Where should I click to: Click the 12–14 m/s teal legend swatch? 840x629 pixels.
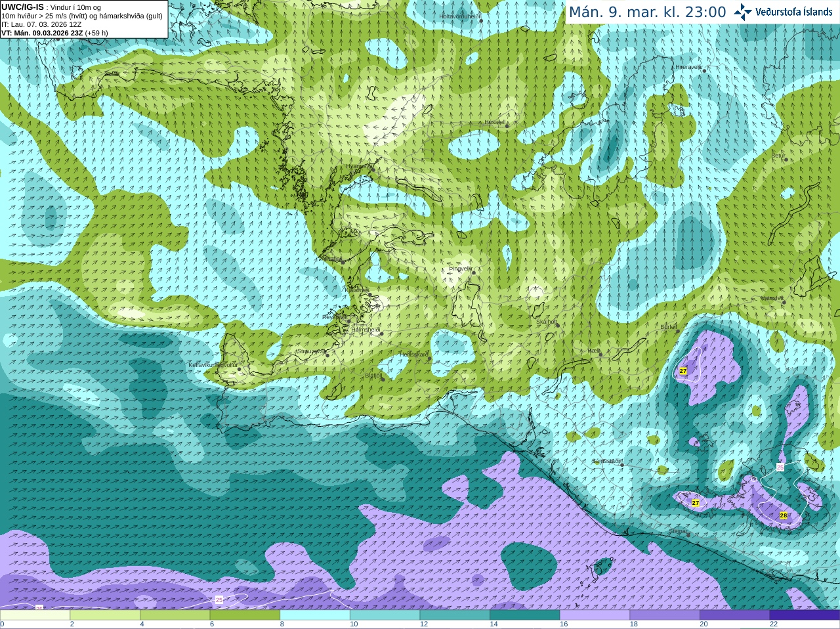coord(455,615)
